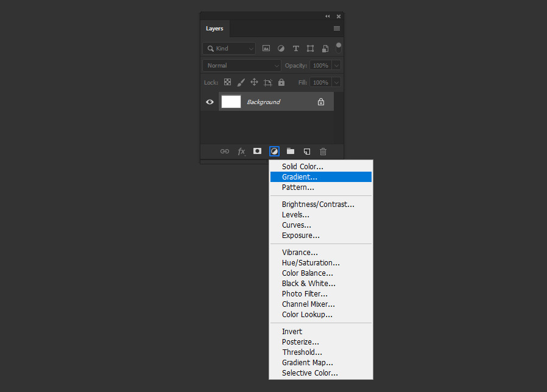Click the Fill value field
The width and height of the screenshot is (547, 392).
(x=320, y=83)
